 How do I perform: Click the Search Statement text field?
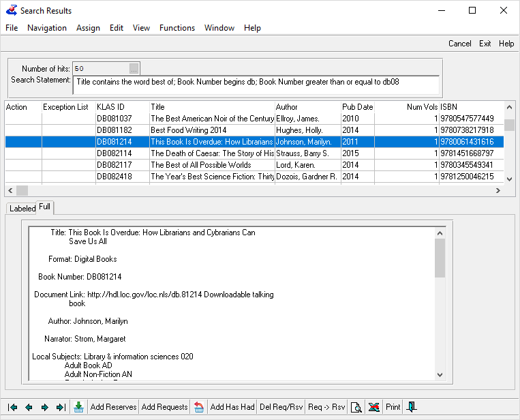[257, 85]
